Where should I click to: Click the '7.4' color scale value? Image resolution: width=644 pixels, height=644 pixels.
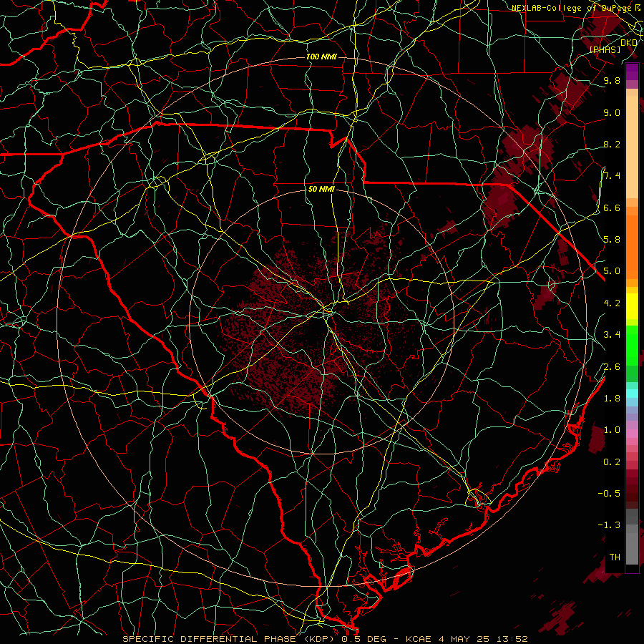click(612, 176)
